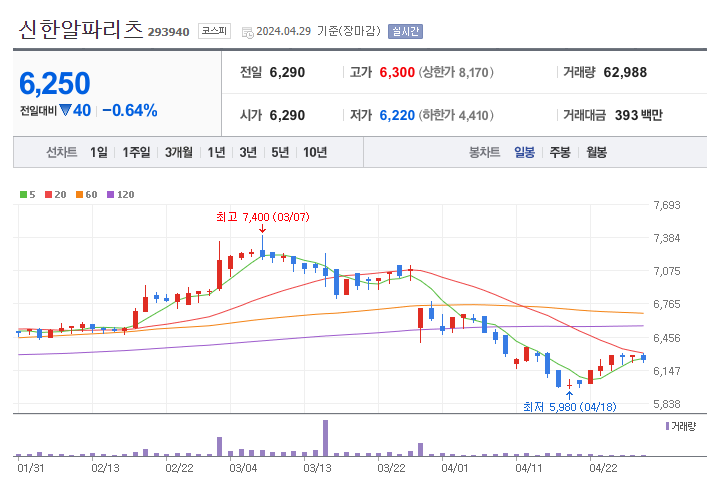
Task: Show the 3년 line chart
Action: coord(248,152)
